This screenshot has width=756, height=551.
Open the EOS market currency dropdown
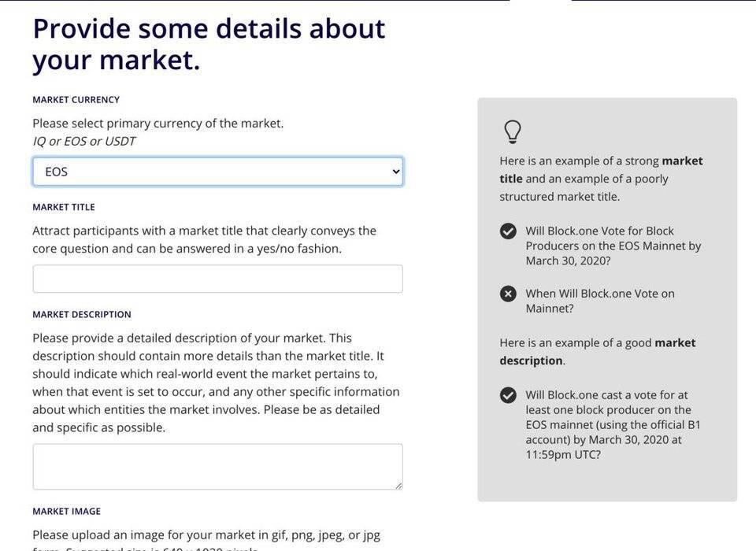coord(217,172)
